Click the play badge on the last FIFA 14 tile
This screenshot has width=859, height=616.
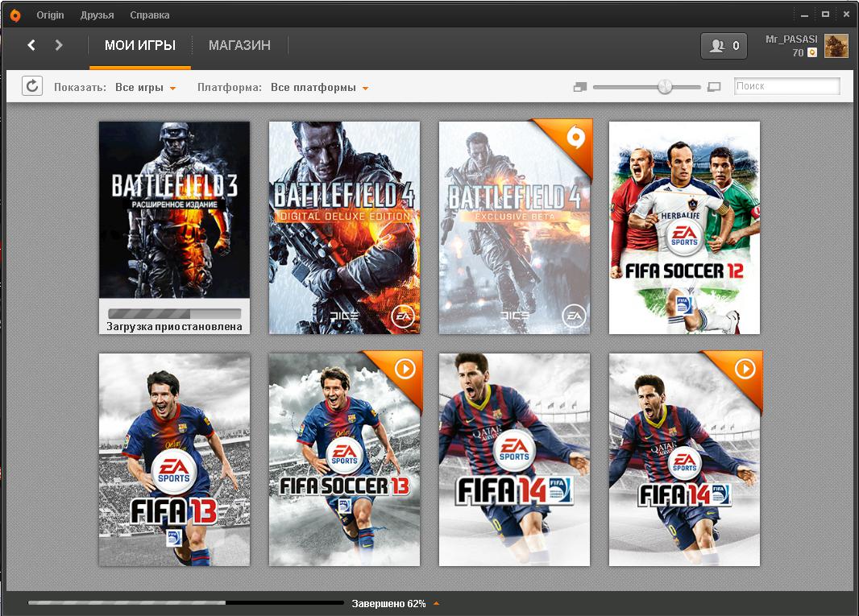tap(745, 369)
